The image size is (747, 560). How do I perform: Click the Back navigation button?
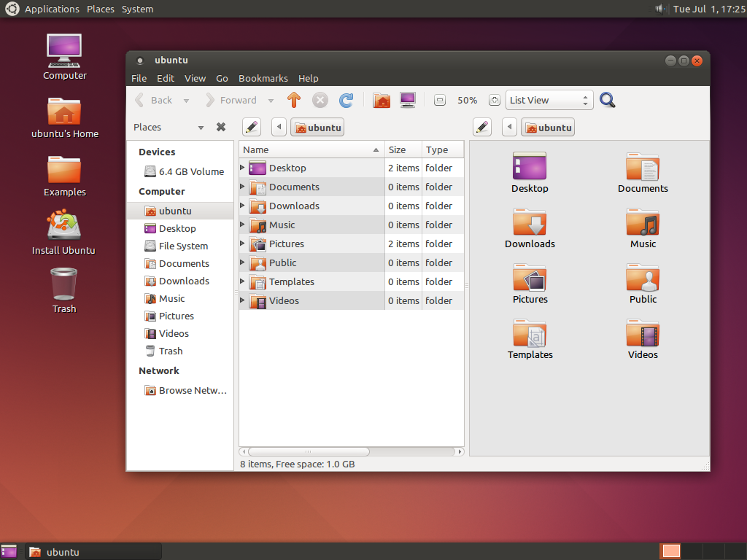coord(154,100)
